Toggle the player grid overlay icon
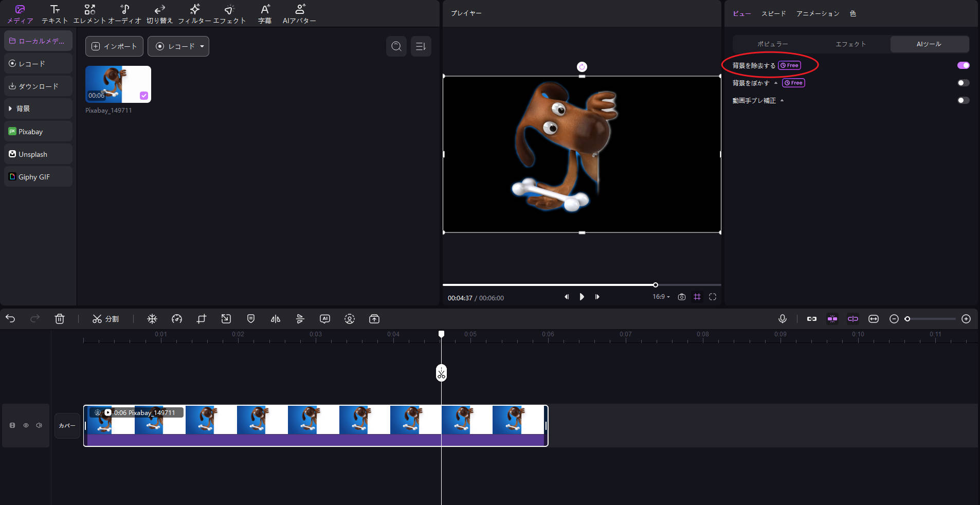The height and width of the screenshot is (505, 980). point(697,297)
